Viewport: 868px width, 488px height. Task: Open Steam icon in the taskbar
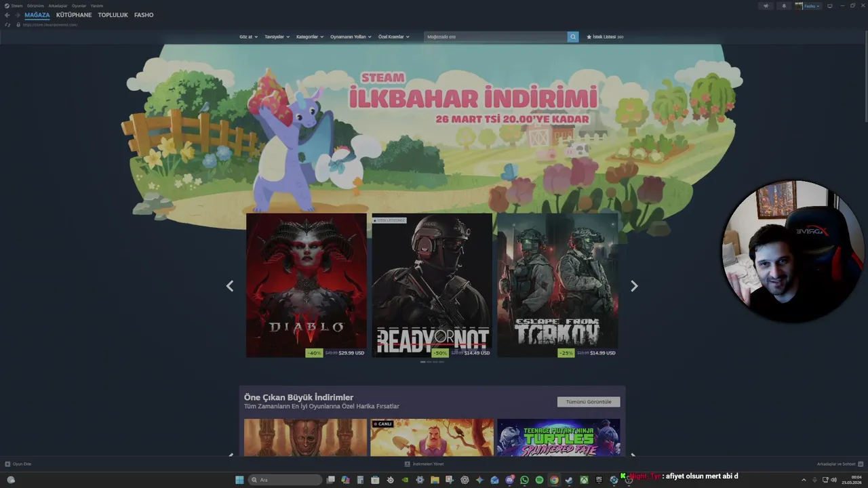(x=569, y=480)
